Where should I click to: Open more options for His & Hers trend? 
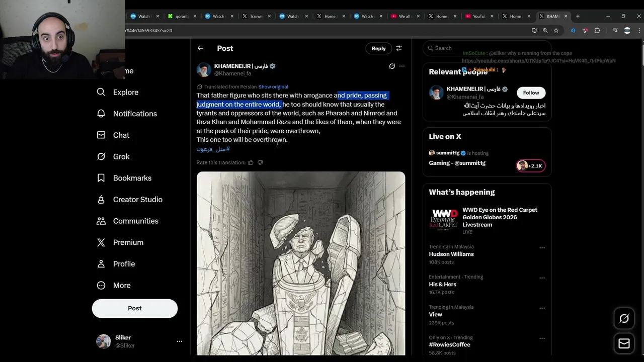point(542,278)
